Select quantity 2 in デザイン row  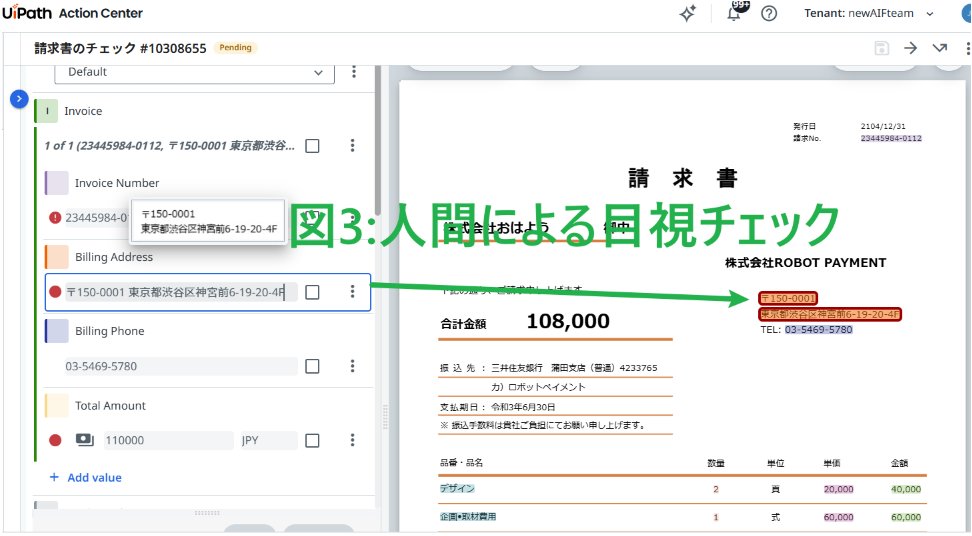pos(715,489)
